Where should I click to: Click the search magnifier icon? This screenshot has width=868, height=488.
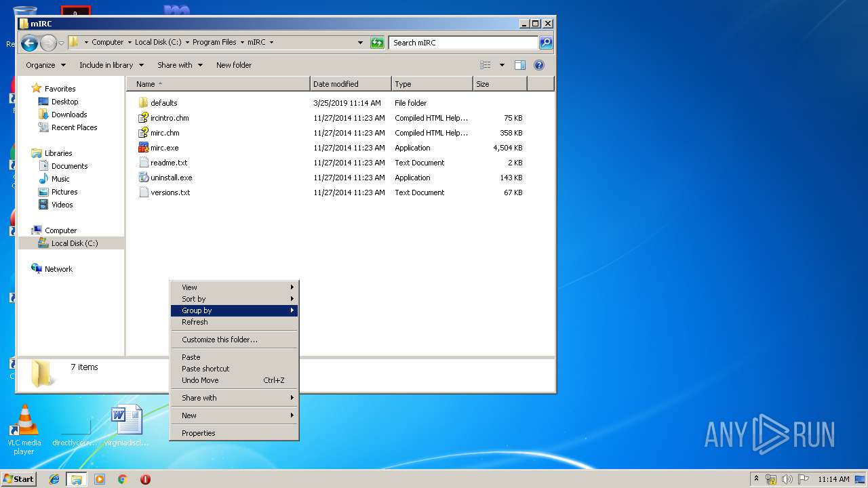pyautogui.click(x=545, y=43)
